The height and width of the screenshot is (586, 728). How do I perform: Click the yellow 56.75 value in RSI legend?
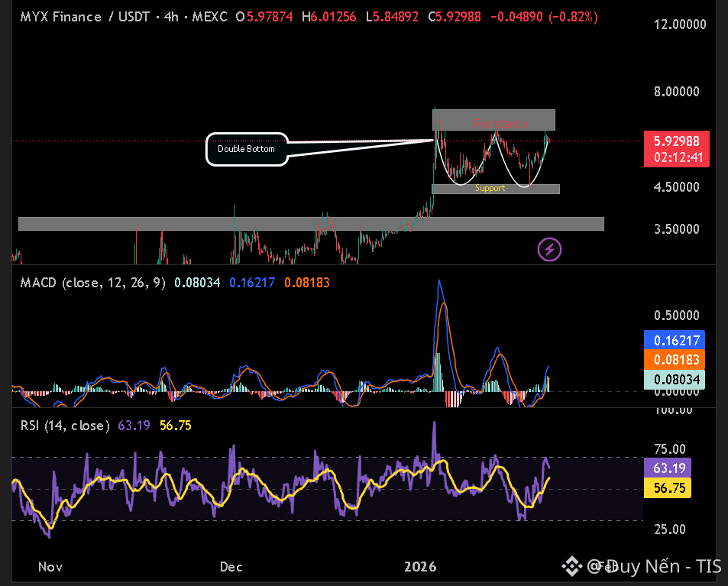point(175,426)
